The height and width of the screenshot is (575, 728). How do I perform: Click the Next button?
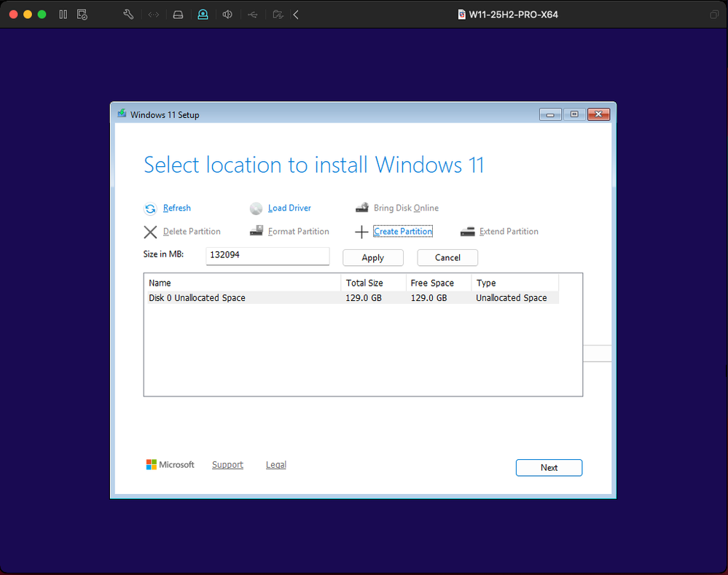click(549, 468)
